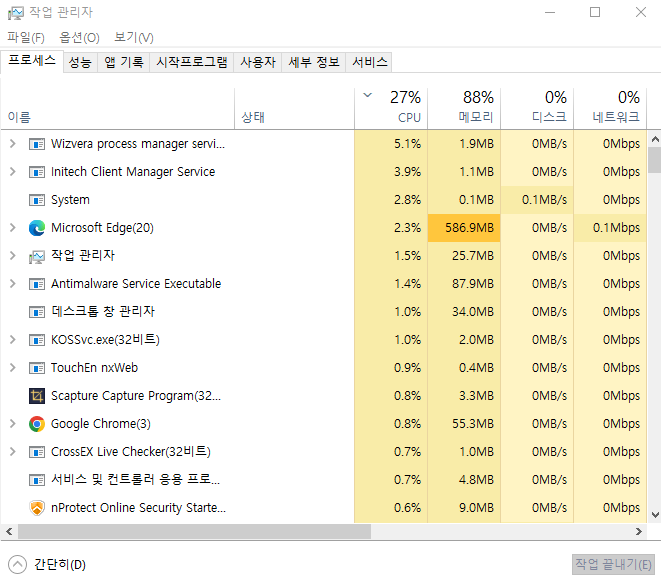Image resolution: width=661 pixels, height=588 pixels.
Task: Maximize the Task Manager window
Action: pyautogui.click(x=595, y=12)
